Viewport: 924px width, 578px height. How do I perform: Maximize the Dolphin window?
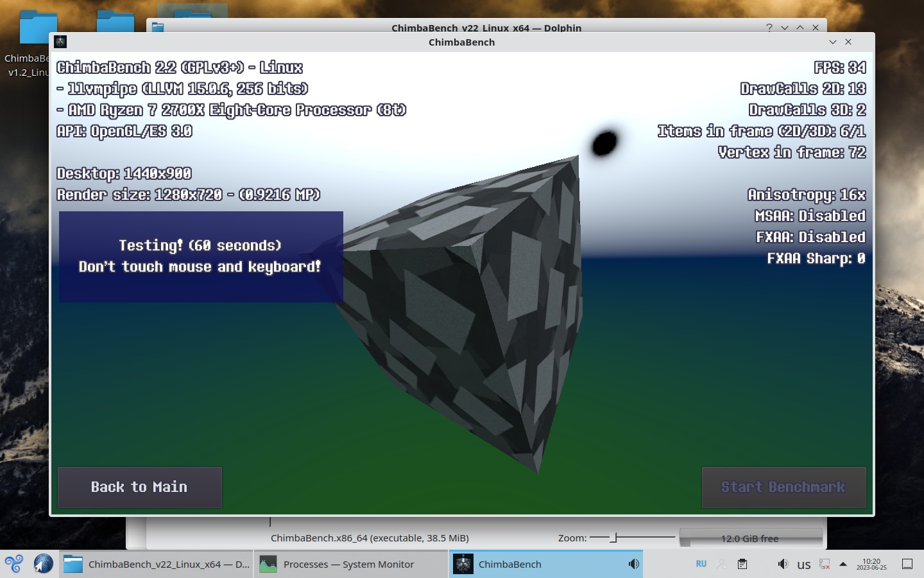pyautogui.click(x=800, y=28)
